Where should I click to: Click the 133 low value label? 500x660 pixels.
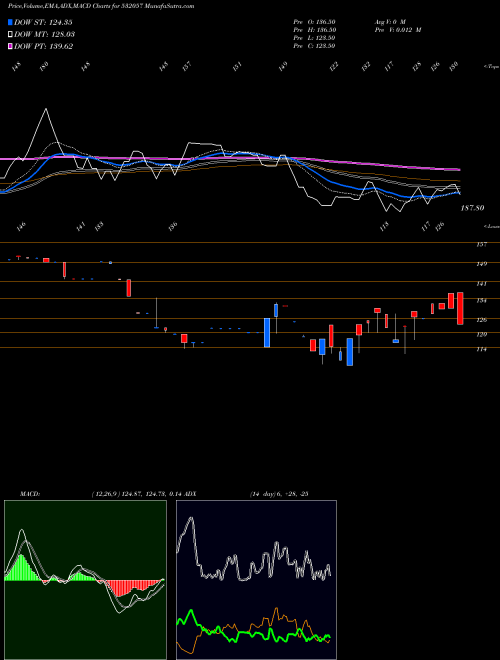pos(99,226)
